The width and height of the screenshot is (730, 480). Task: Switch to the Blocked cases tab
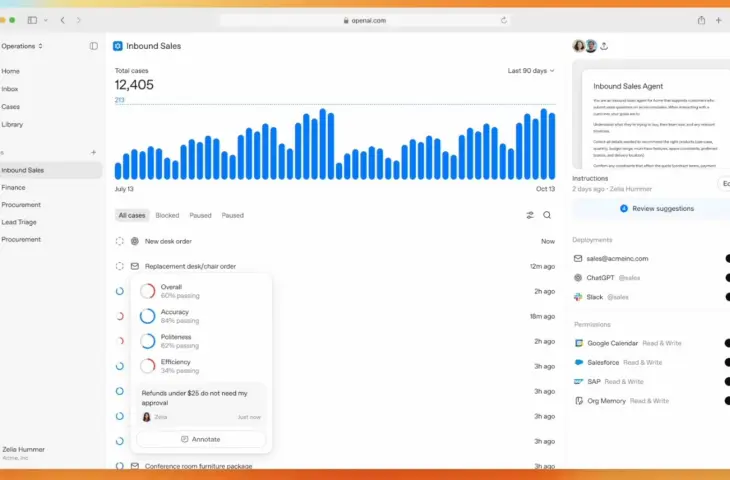click(x=167, y=215)
